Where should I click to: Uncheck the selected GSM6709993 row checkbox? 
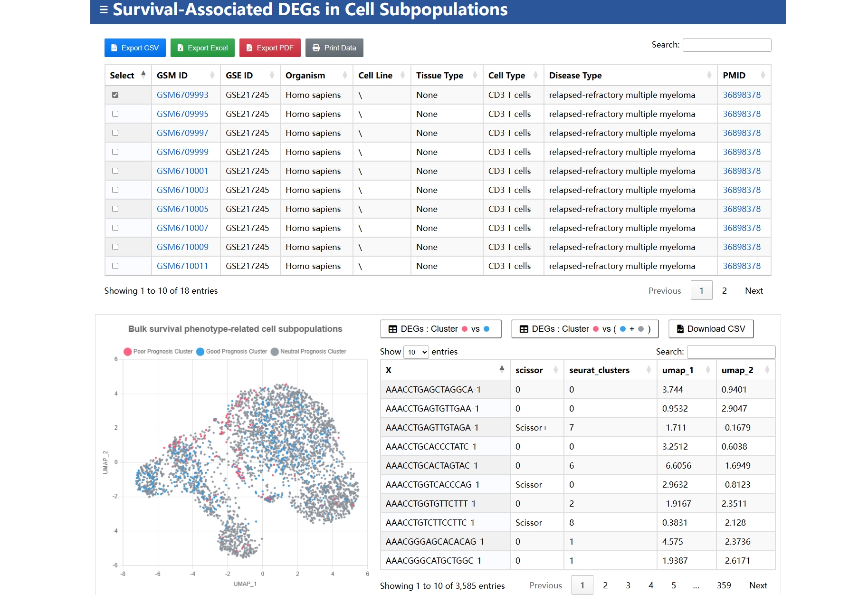pyautogui.click(x=114, y=94)
